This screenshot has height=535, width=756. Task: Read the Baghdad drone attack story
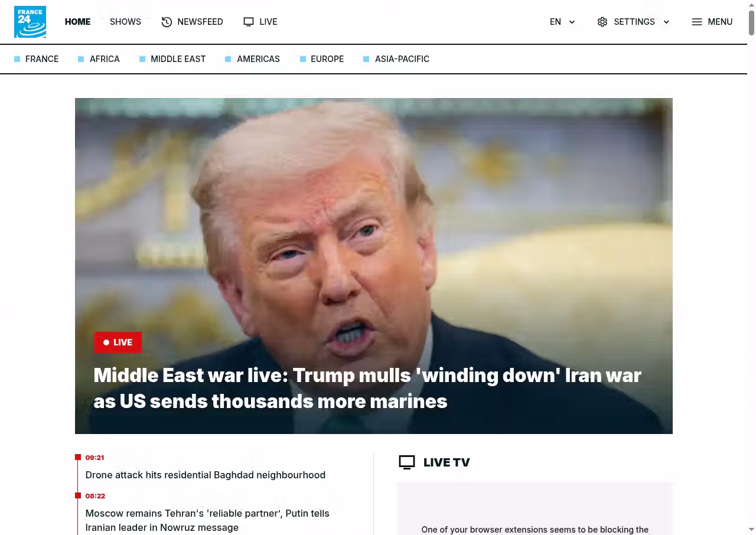coord(206,475)
